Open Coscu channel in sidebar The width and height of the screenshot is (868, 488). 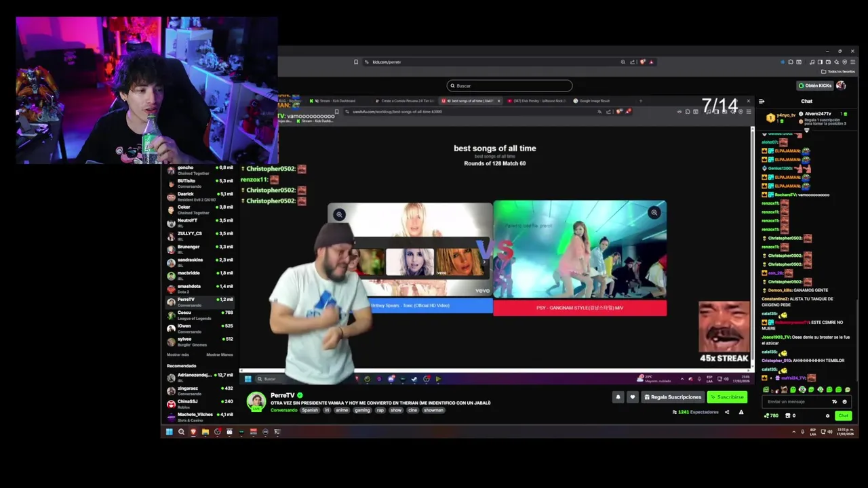[200, 315]
